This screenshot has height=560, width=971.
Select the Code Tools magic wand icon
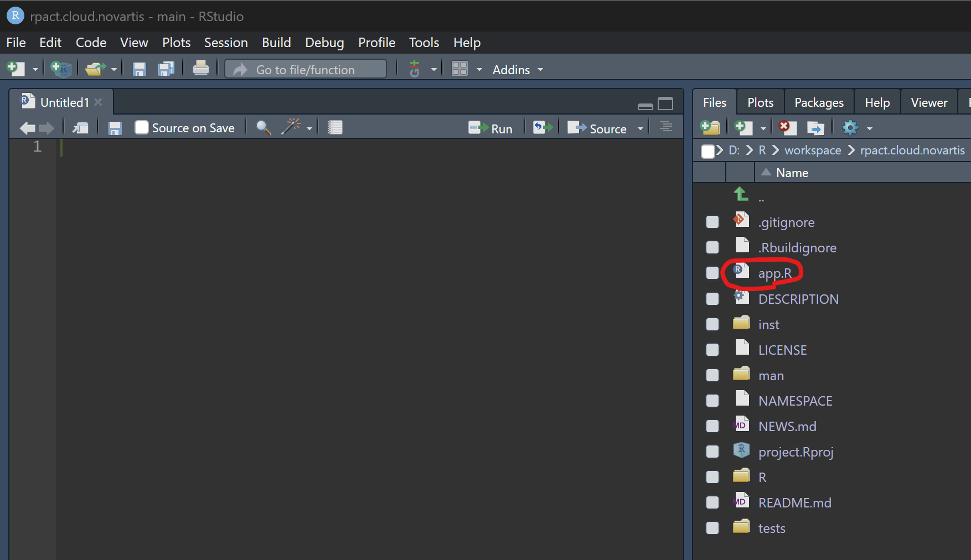(x=291, y=127)
